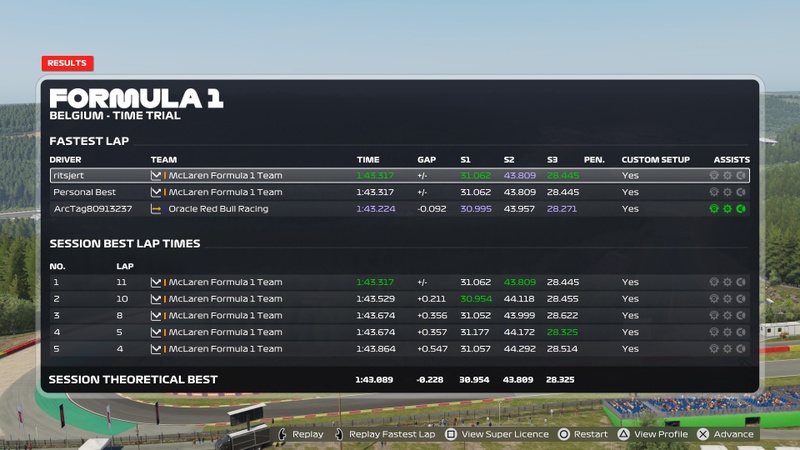This screenshot has width=800, height=450.
Task: Click the purple 28.271 sector three time
Action: (x=562, y=209)
